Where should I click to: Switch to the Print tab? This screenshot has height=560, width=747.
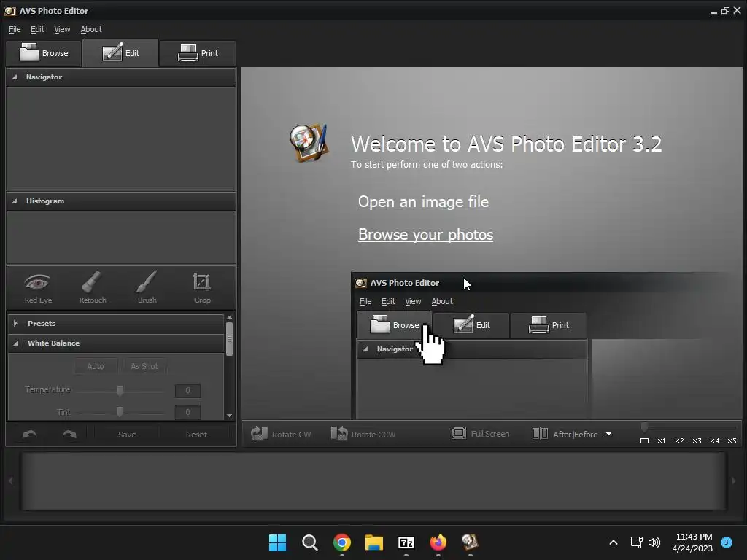coord(197,52)
